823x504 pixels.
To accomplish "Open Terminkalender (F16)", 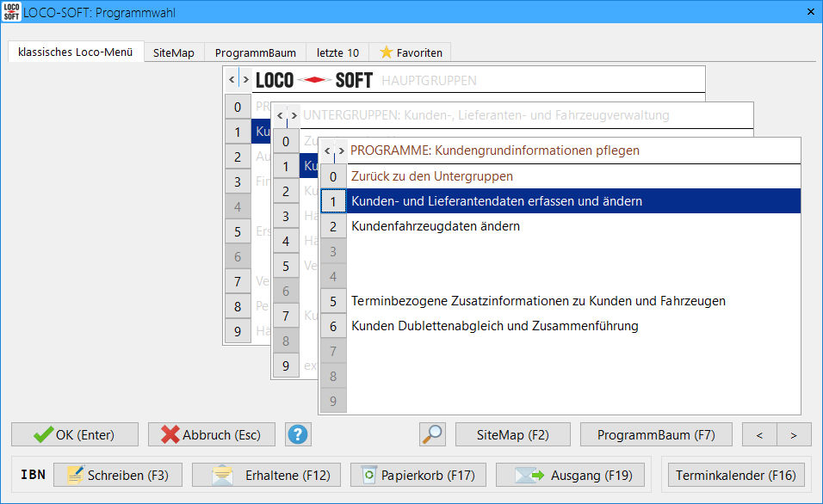I will coord(735,475).
